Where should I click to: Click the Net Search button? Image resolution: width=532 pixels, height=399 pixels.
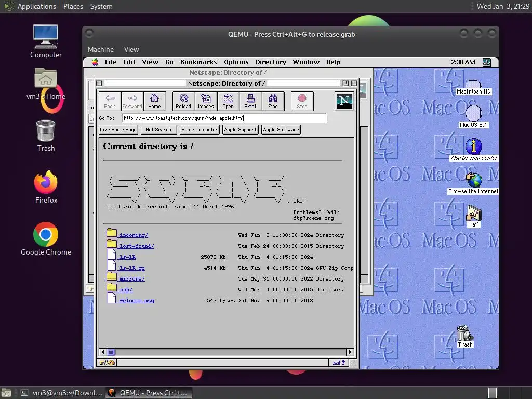click(x=158, y=129)
